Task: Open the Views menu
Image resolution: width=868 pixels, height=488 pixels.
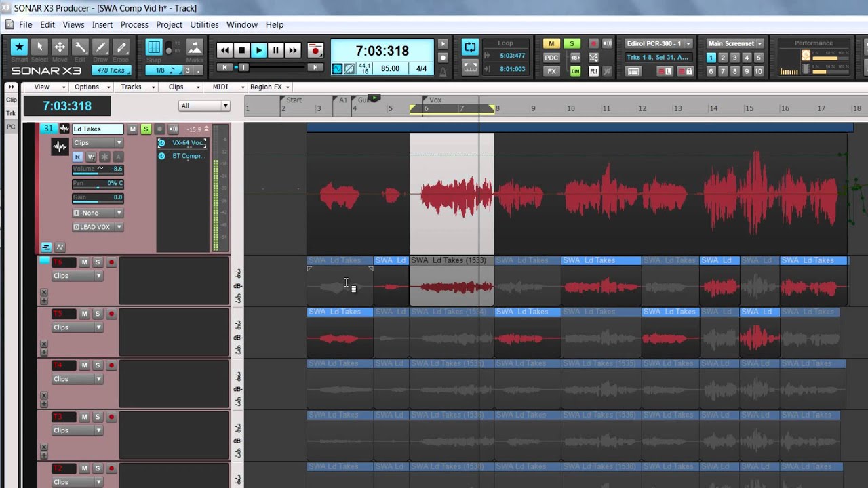Action: (x=73, y=24)
